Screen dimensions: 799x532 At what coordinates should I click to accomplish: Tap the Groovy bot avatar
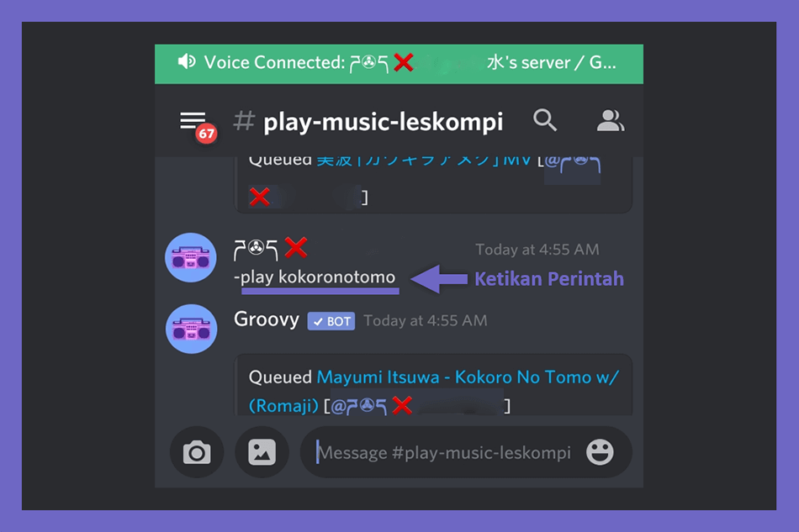pyautogui.click(x=191, y=329)
